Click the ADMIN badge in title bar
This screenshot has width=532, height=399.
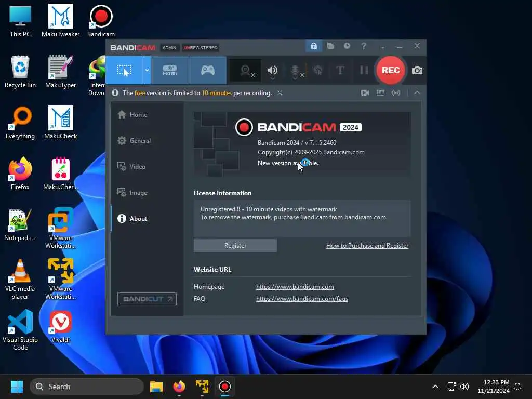point(169,48)
